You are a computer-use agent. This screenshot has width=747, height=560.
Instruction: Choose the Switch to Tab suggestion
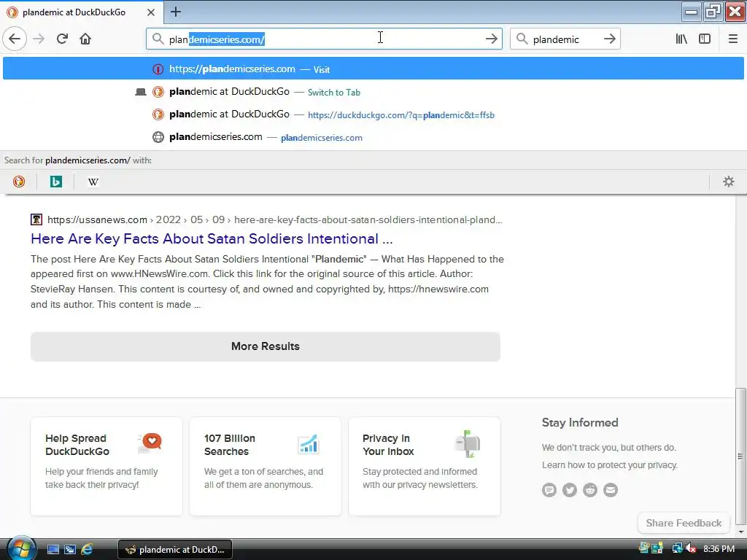point(373,92)
